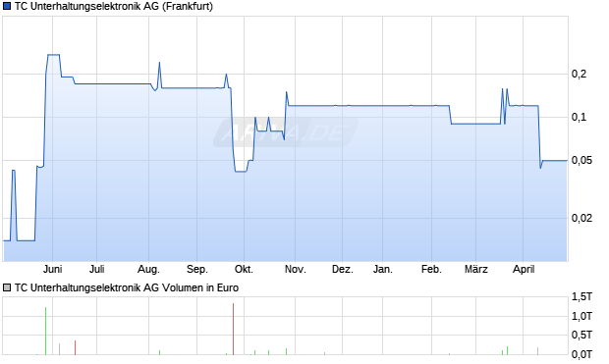Select the März label on the time axis
This screenshot has width=609, height=364.
(476, 269)
